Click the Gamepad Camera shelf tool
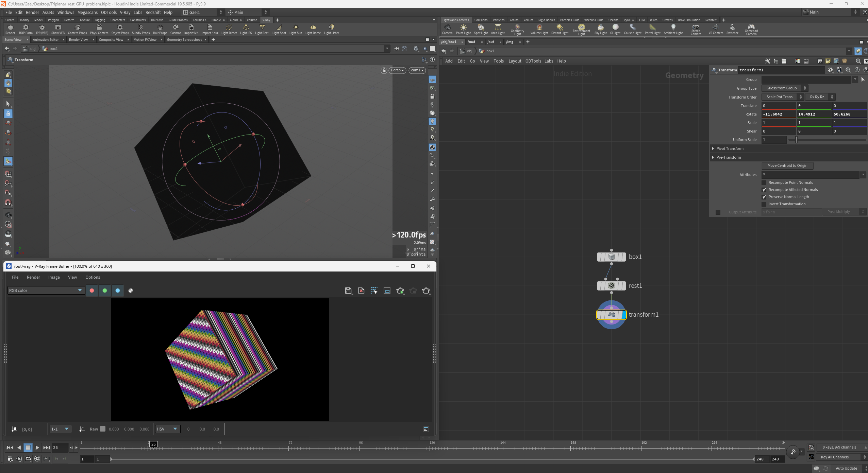Viewport: 868px width, 473px height. pyautogui.click(x=751, y=30)
